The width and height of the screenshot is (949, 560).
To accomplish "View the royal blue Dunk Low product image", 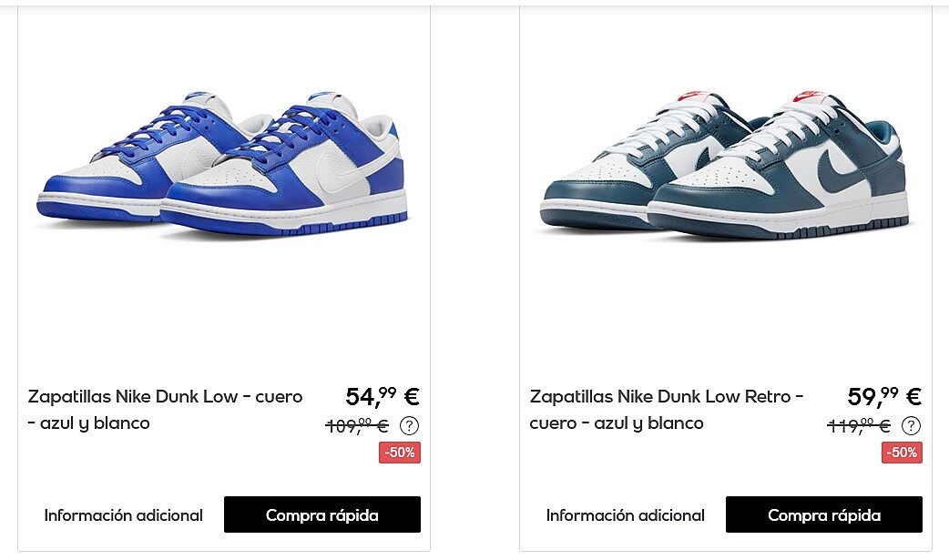I will pyautogui.click(x=222, y=164).
